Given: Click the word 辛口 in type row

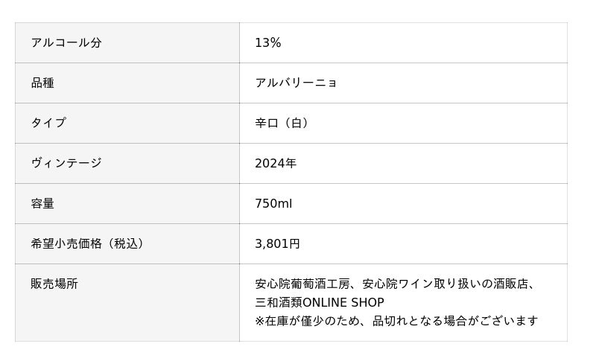Looking at the screenshot, I should click(x=267, y=124).
